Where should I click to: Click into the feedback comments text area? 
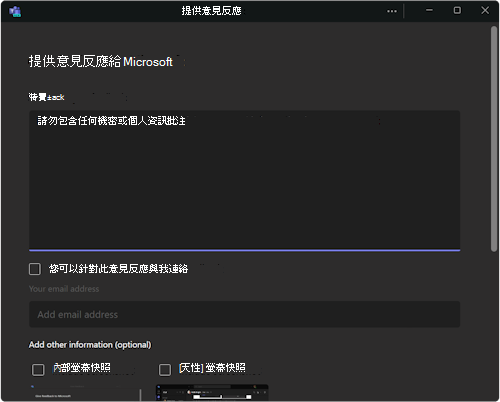[244, 180]
